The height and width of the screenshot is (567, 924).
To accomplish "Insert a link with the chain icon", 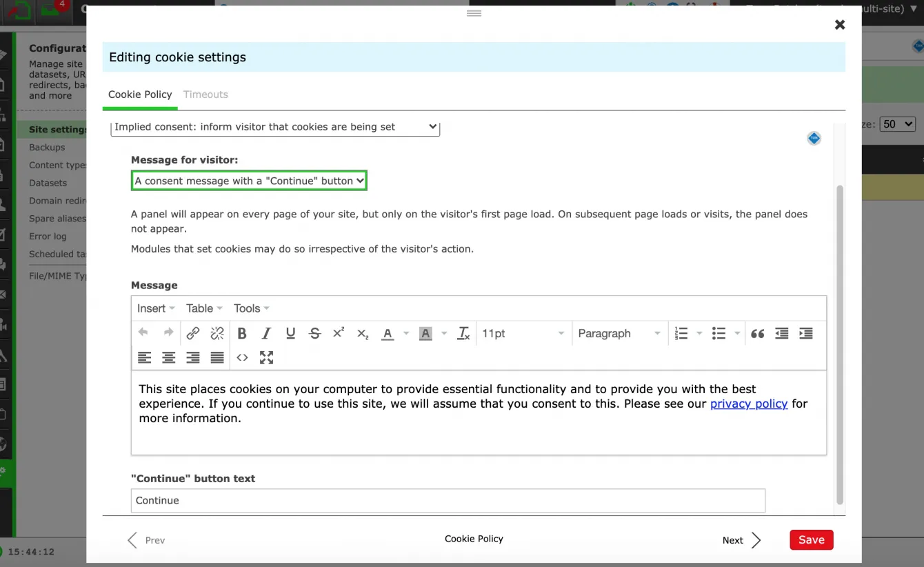I will coord(193,333).
